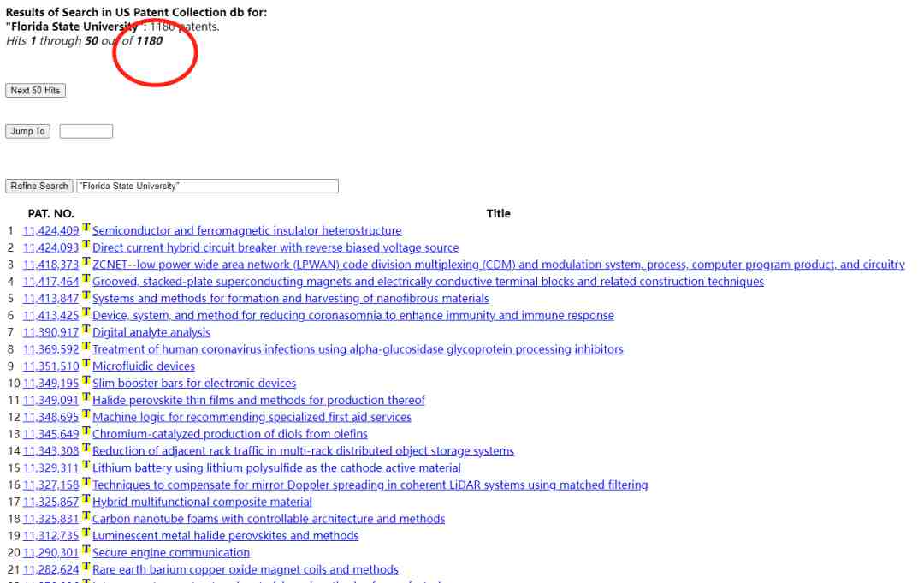The image size is (924, 583).
Task: Open patent number 11,349,091
Action: tap(50, 401)
